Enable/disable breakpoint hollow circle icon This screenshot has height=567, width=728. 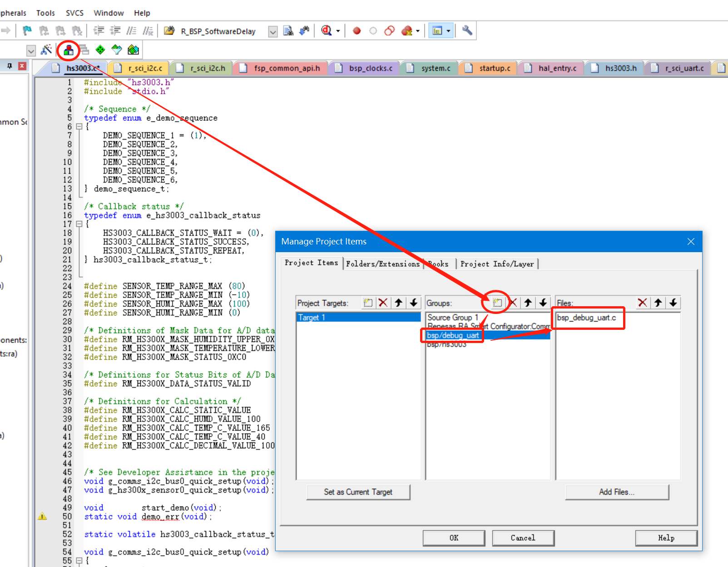tap(373, 31)
